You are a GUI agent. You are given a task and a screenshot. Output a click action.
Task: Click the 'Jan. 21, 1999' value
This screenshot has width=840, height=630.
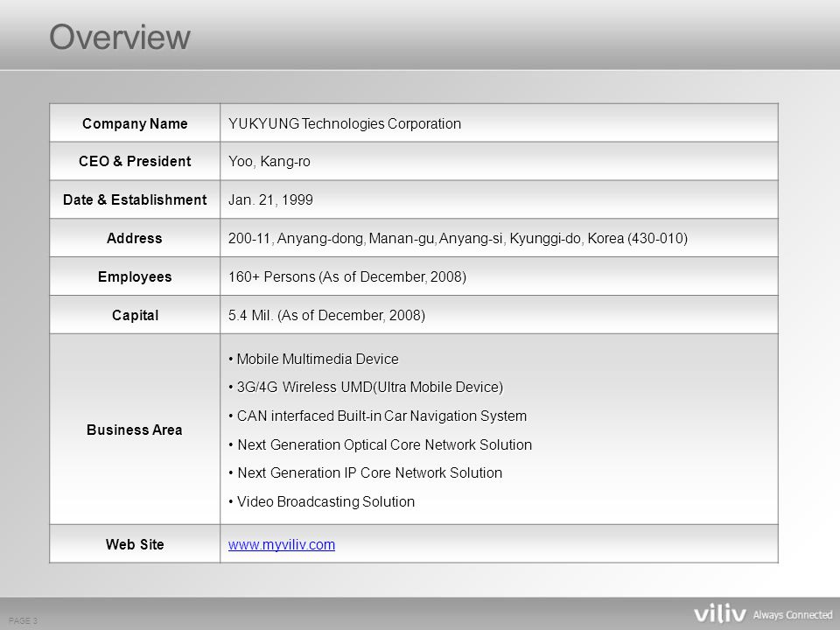pyautogui.click(x=270, y=199)
